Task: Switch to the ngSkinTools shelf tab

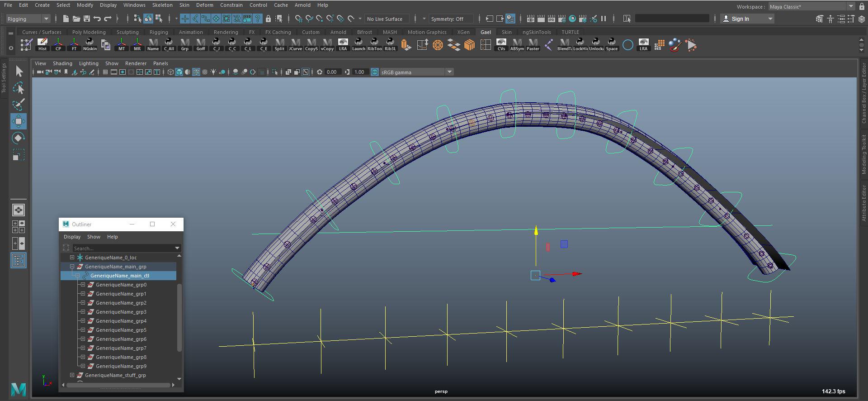Action: coord(536,32)
